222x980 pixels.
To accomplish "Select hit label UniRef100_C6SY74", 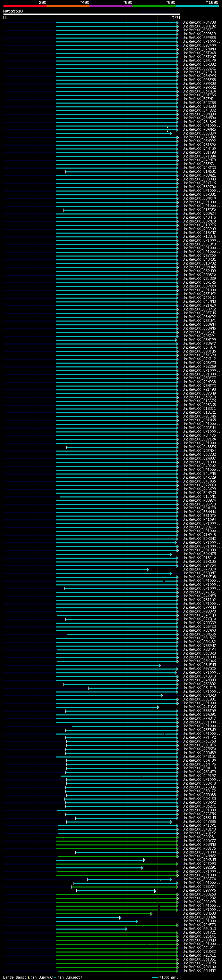I will tap(199, 887).
